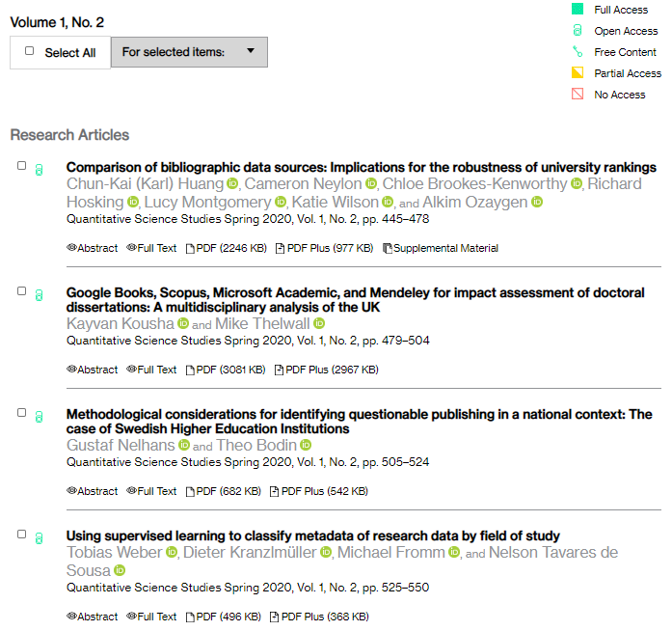The height and width of the screenshot is (631, 672).
Task: Click the ORCID icon next to Chun-Kai (Karl) Huang
Action: 232,183
